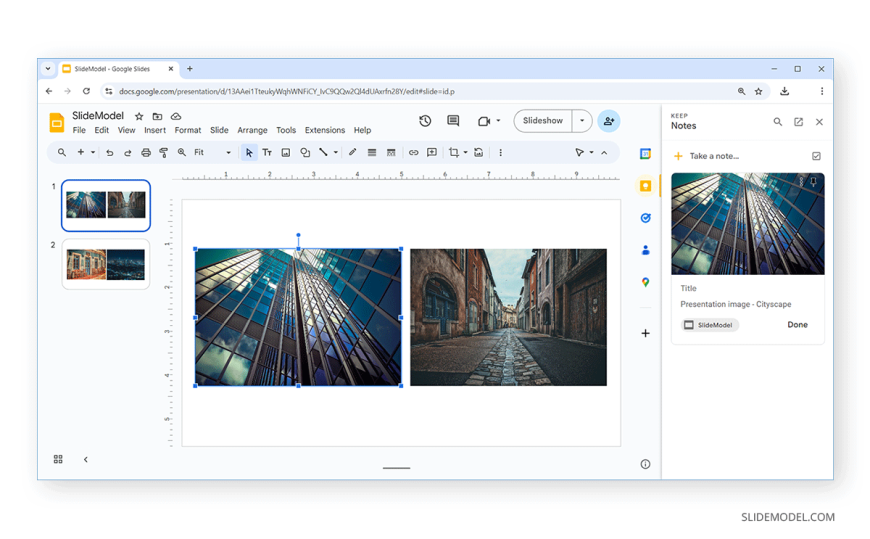Expand line tool options arrow

pos(335,152)
